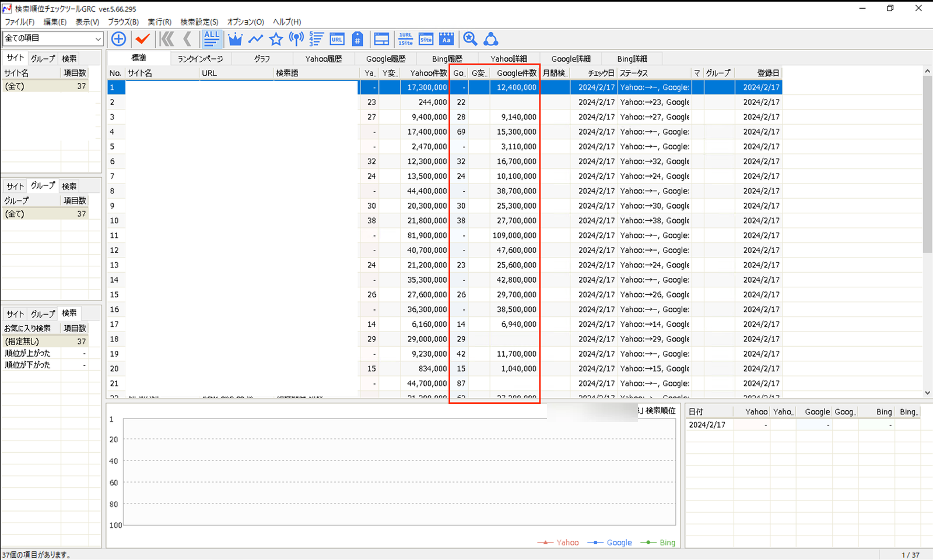Click Google count cell 109,000,000

pyautogui.click(x=514, y=235)
